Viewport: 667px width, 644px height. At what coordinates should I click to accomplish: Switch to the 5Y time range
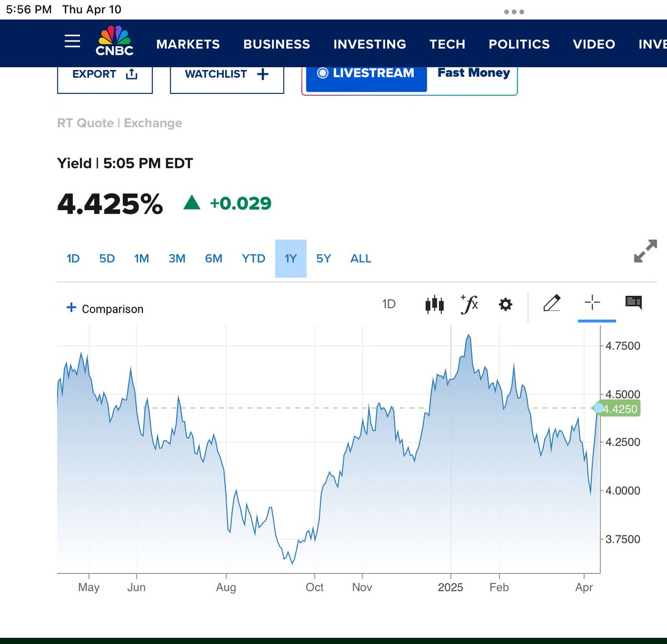(x=323, y=259)
